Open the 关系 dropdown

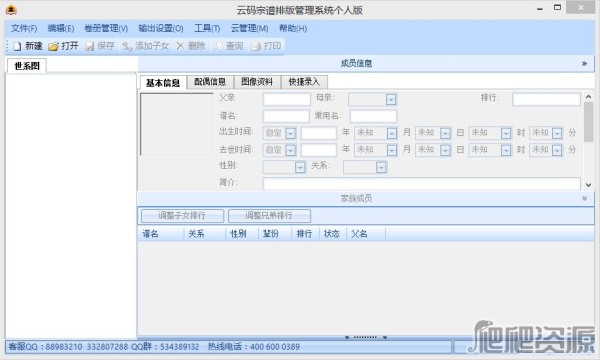(x=381, y=167)
